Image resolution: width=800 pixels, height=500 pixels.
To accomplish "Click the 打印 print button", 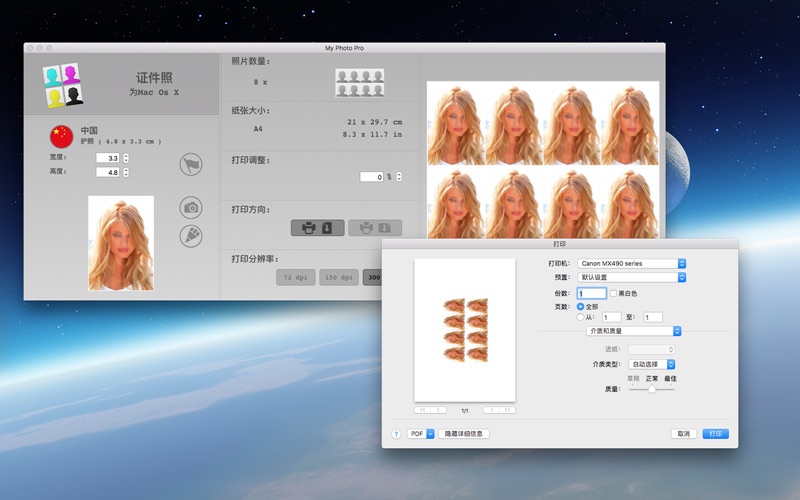I will (x=714, y=434).
